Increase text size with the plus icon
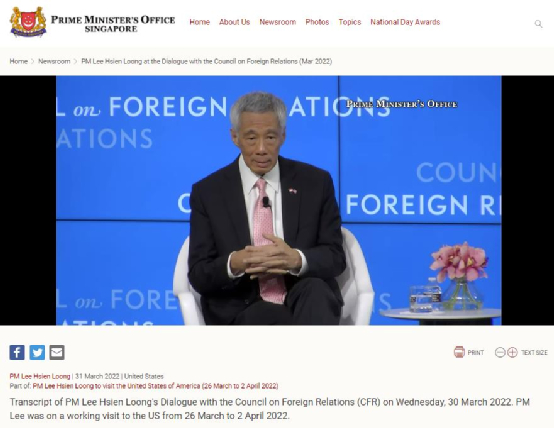 512,352
